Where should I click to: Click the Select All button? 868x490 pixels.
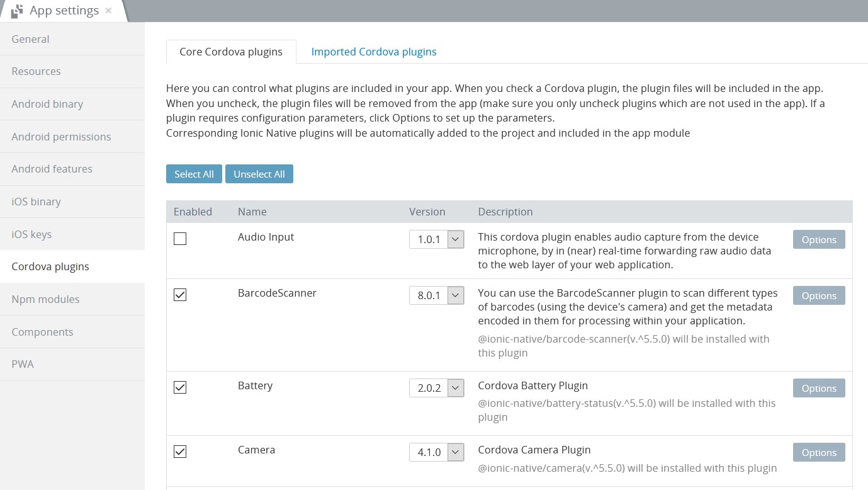point(194,174)
